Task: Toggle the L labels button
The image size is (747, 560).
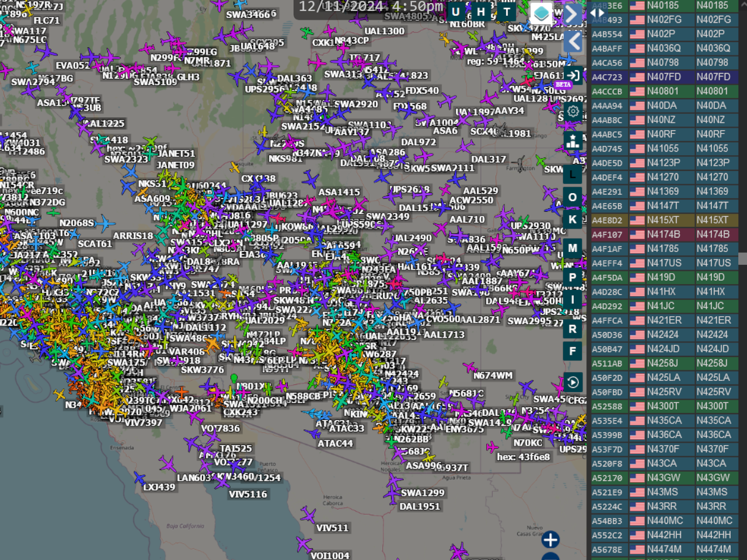Action: click(x=573, y=174)
